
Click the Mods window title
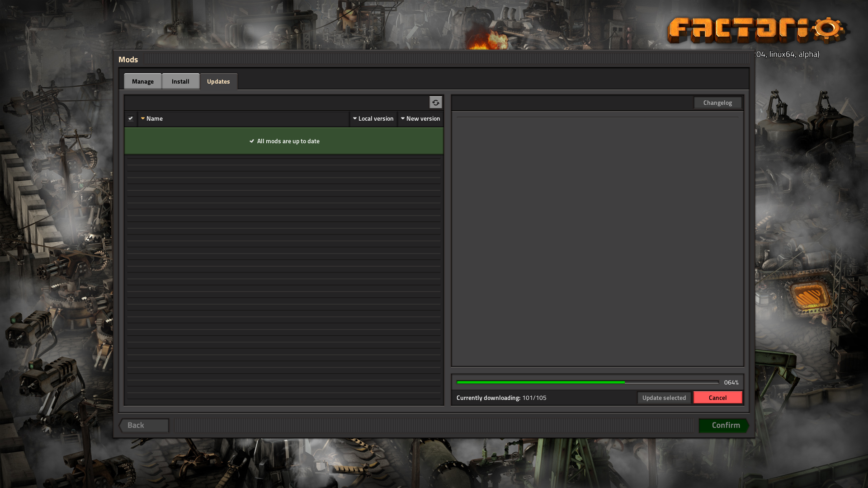(128, 60)
